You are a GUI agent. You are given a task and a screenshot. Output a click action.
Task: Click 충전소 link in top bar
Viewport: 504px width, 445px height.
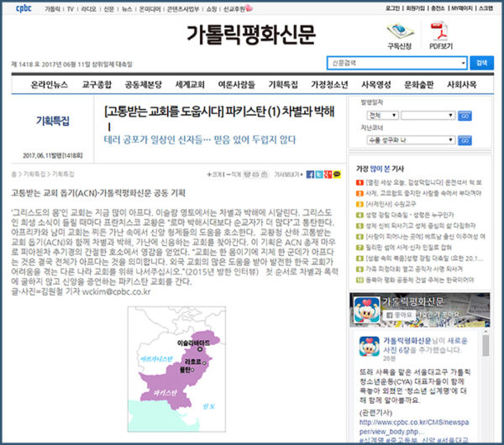438,8
